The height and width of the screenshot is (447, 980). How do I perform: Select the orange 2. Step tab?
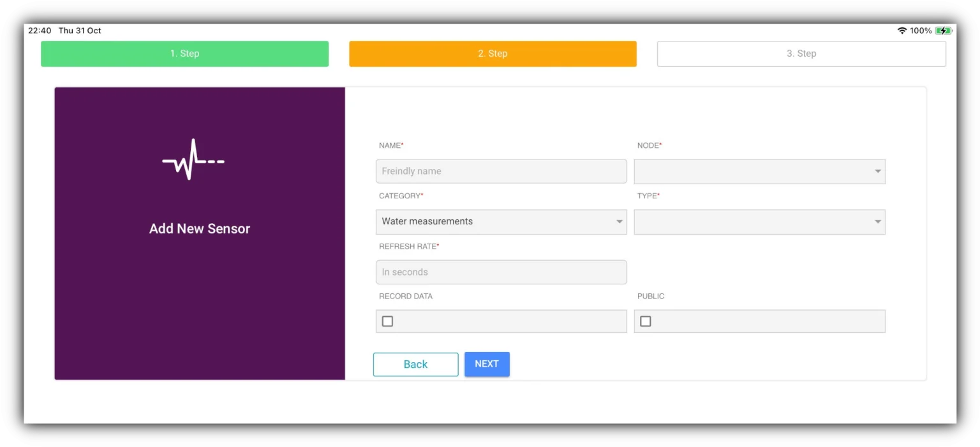click(x=493, y=54)
